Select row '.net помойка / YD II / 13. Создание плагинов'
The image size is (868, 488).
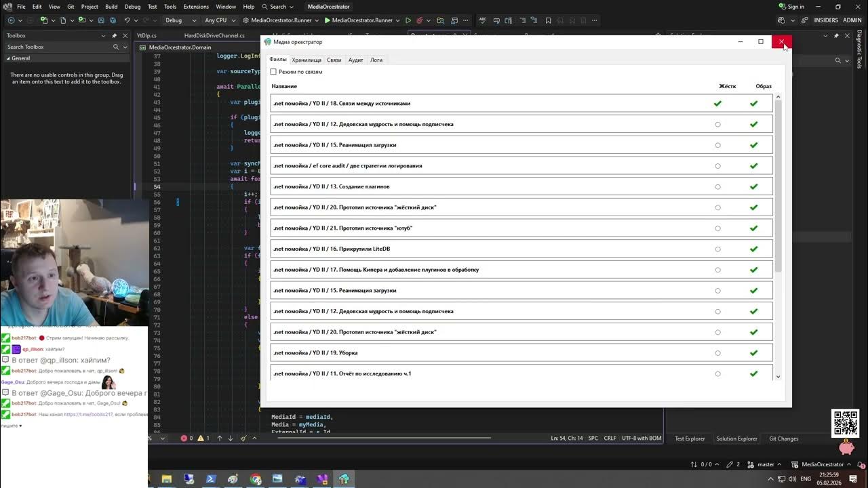(521, 186)
